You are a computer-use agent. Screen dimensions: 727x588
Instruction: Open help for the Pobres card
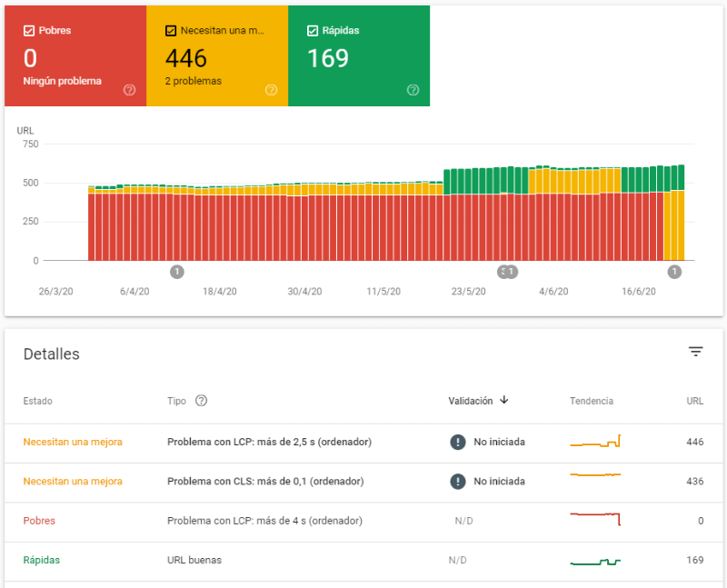click(x=128, y=90)
